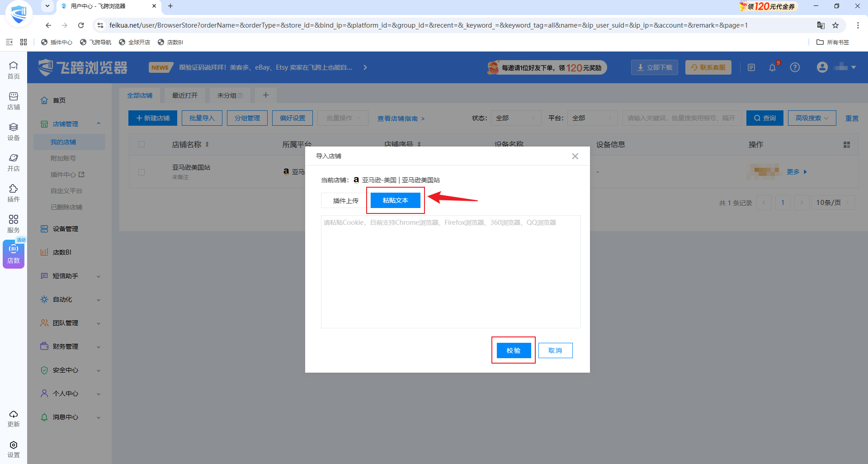This screenshot has height=464, width=868.
Task: Click the browser translate icon
Action: click(821, 25)
